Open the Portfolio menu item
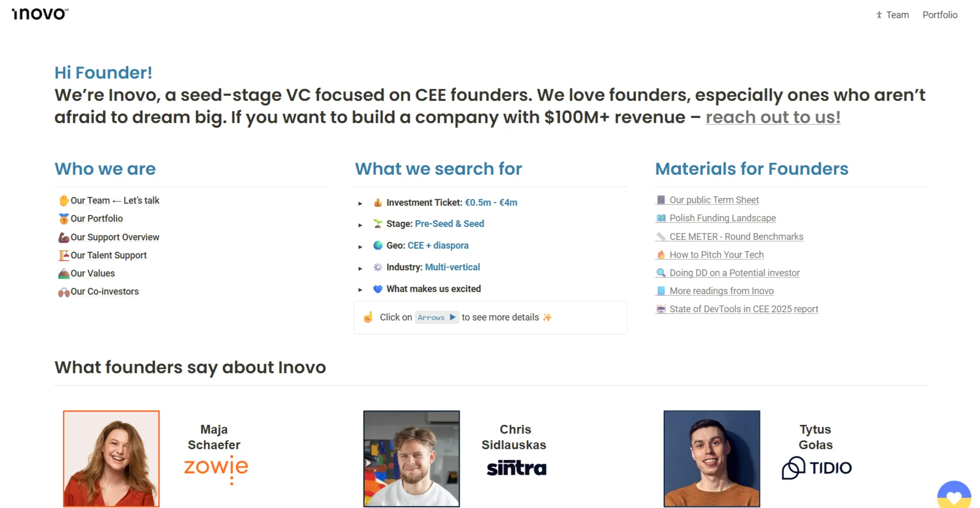 (940, 15)
